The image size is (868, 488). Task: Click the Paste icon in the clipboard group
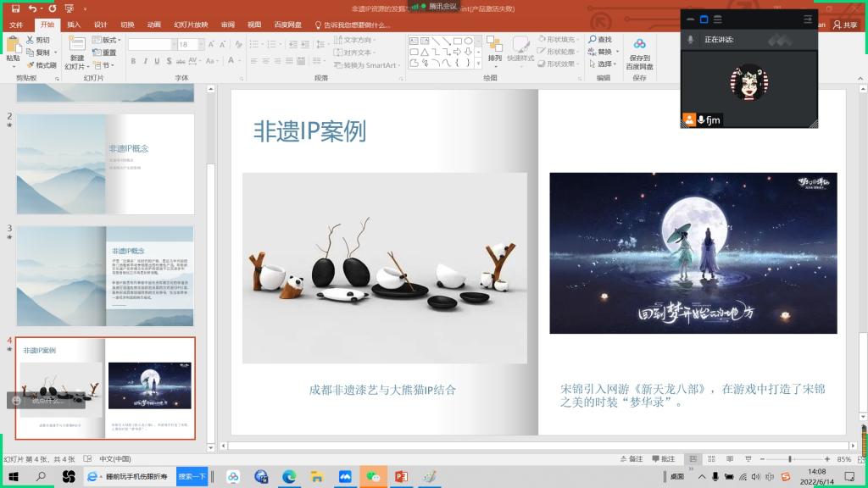click(13, 47)
